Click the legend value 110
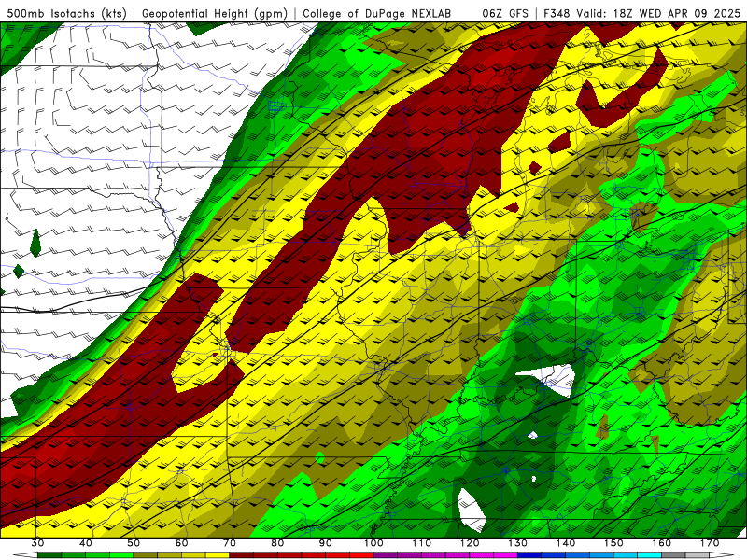The width and height of the screenshot is (747, 560). coord(422,543)
